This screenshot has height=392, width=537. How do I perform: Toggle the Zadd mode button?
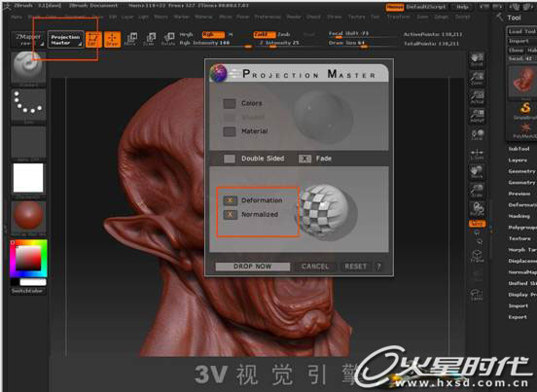point(265,34)
